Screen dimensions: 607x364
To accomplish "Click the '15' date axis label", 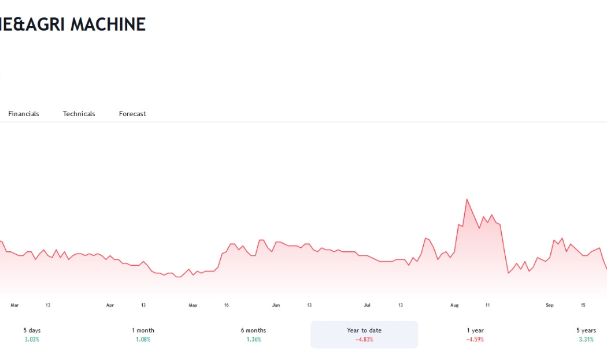I will 583,305.
